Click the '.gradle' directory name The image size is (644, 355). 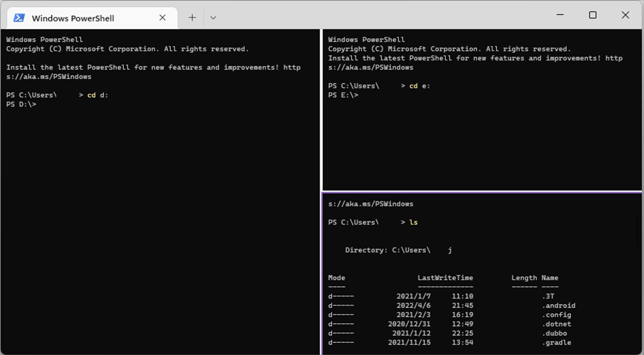tap(556, 342)
